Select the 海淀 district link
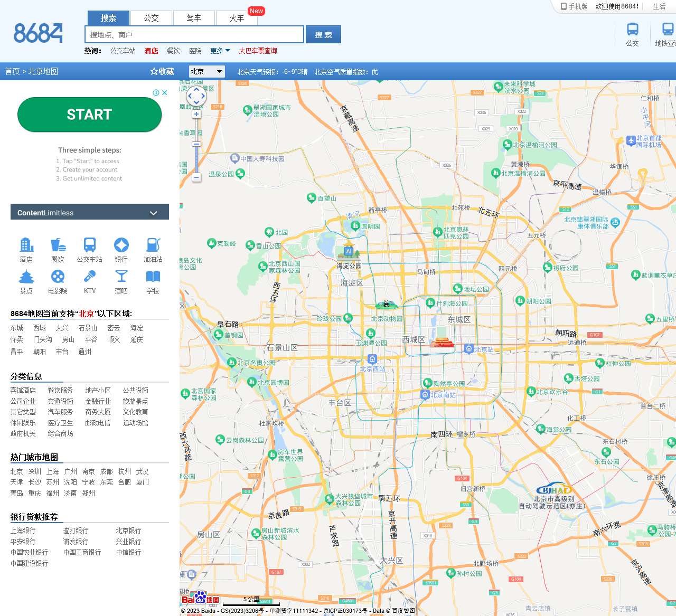The image size is (676, 616). tap(137, 328)
